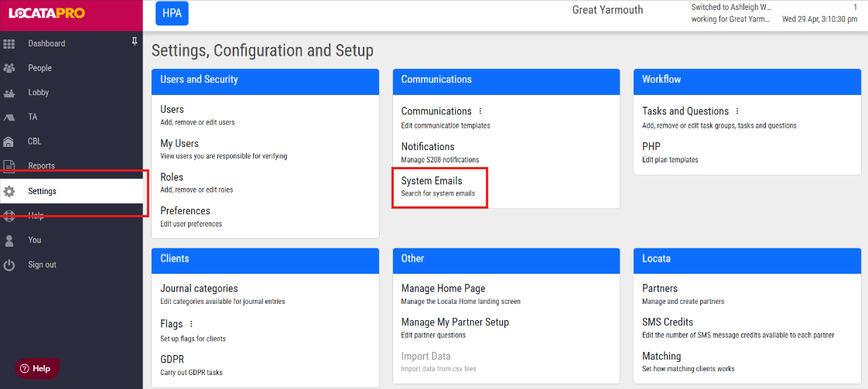Open the GDPR link
Image resolution: width=868 pixels, height=389 pixels.
pos(173,360)
